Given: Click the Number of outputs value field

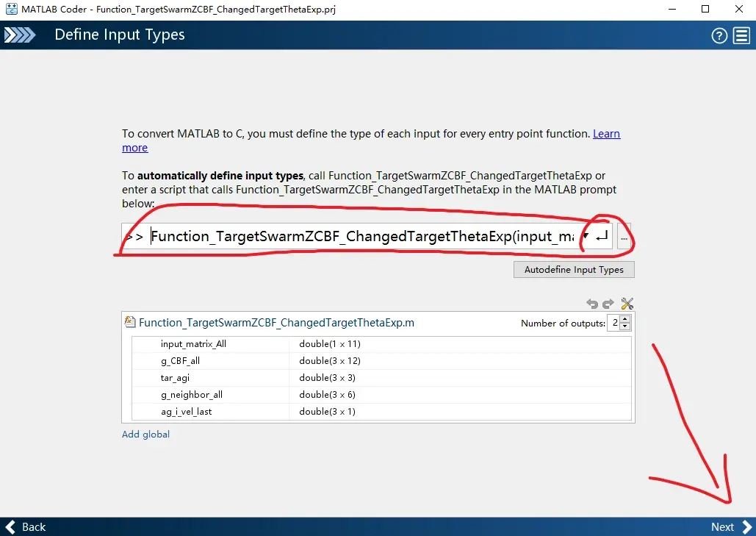Looking at the screenshot, I should [613, 323].
